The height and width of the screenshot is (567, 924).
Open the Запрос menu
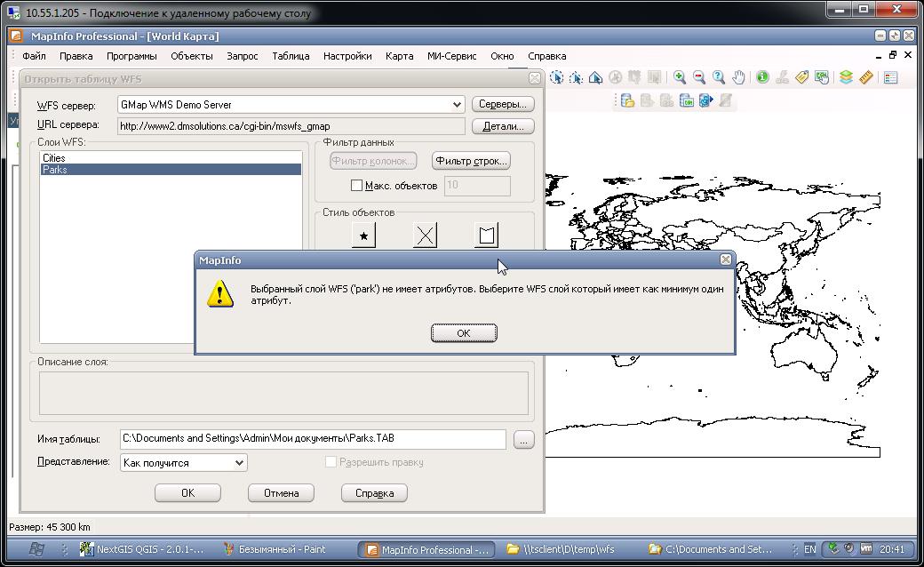pyautogui.click(x=243, y=56)
